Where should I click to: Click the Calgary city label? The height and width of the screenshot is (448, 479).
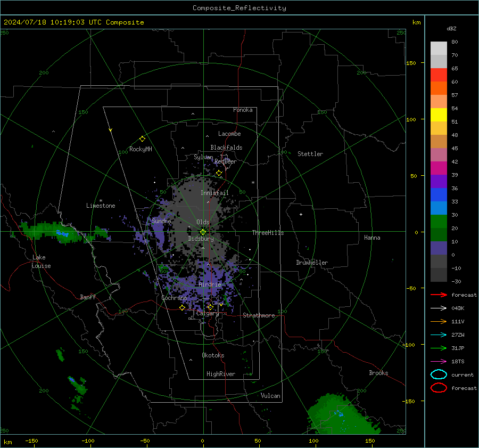click(208, 313)
